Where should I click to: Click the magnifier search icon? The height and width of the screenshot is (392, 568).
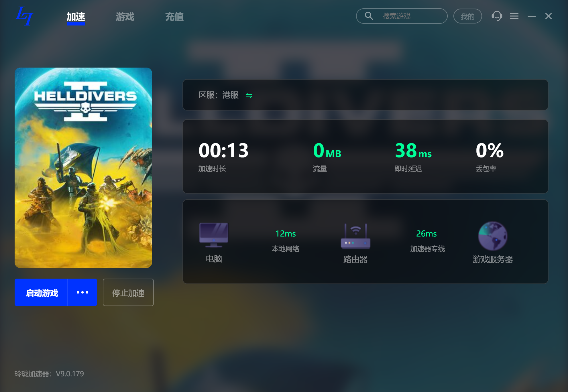click(369, 16)
